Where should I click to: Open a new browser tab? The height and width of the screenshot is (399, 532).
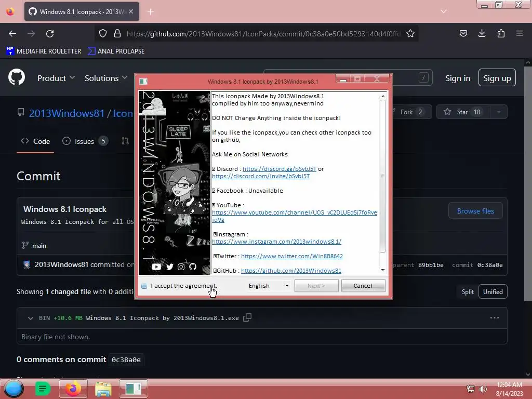150,12
